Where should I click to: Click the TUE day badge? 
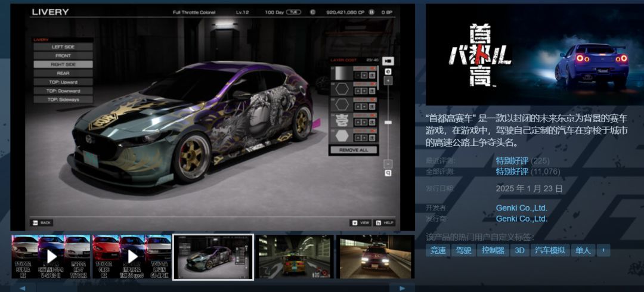293,13
